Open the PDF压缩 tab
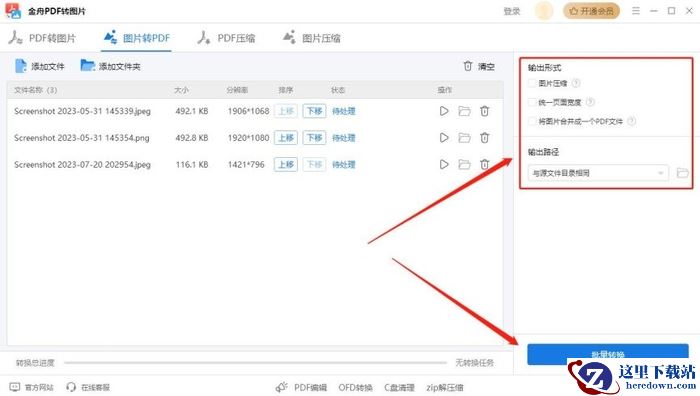This screenshot has width=700, height=396. point(226,38)
